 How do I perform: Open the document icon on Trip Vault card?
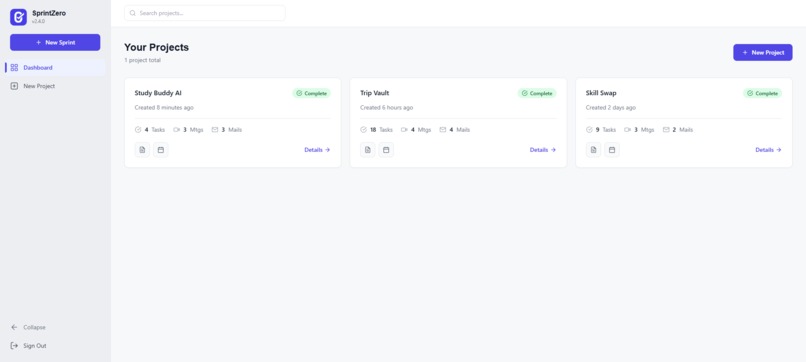pyautogui.click(x=368, y=150)
